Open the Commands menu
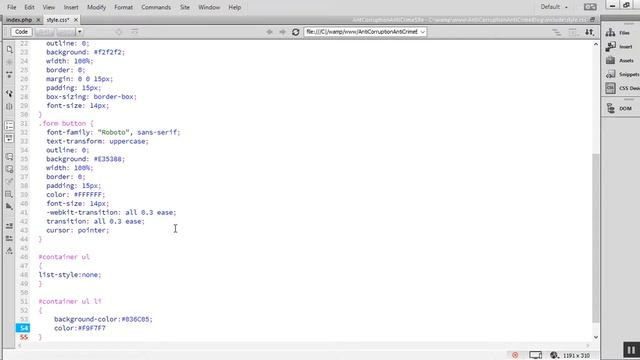 click(x=156, y=7)
